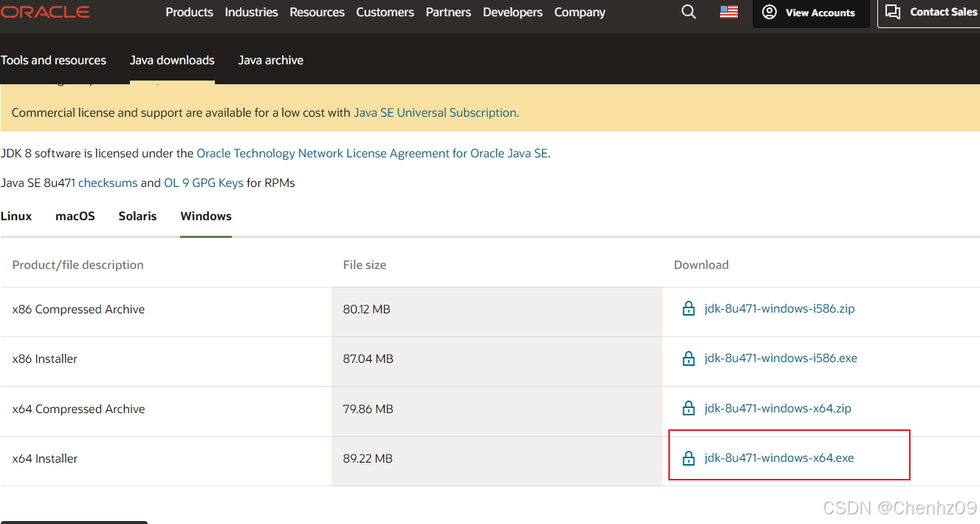Screen dimensions: 980x524
Task: Open the Developers menu
Action: [x=513, y=12]
